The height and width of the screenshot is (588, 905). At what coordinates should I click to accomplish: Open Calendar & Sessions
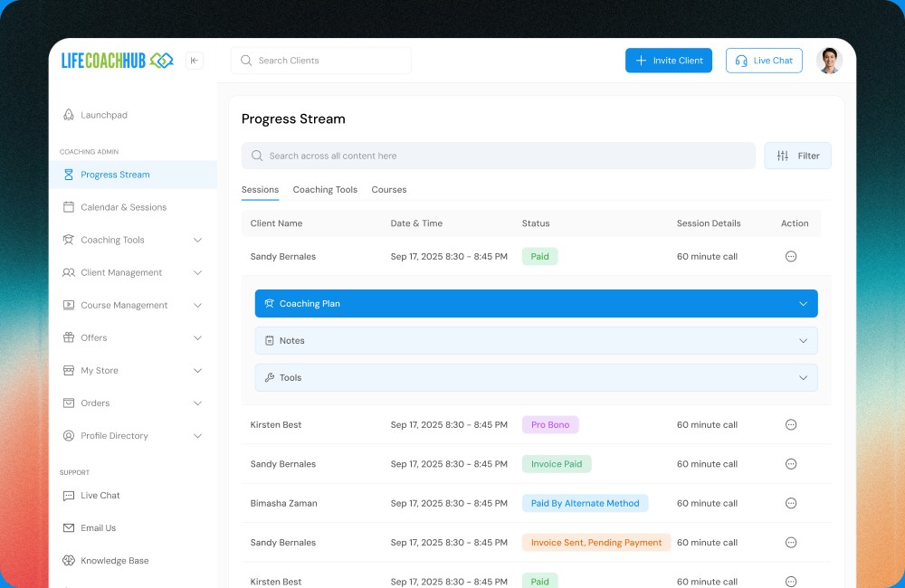coord(123,207)
